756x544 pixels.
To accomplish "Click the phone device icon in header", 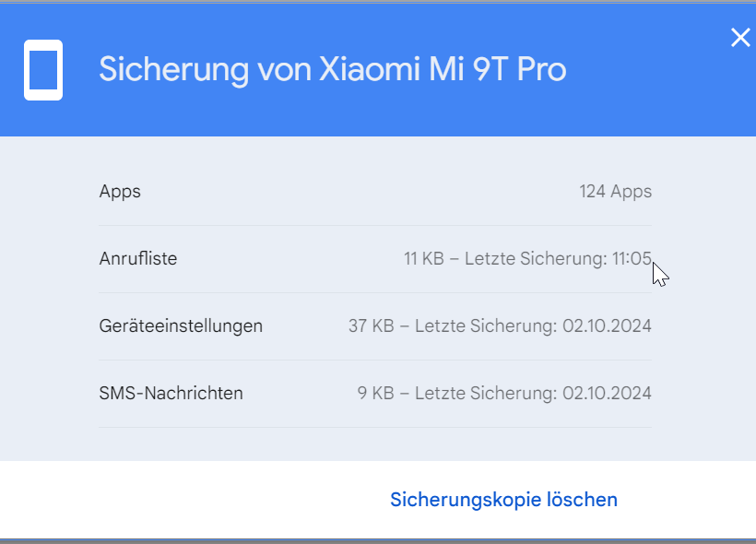I will (43, 69).
